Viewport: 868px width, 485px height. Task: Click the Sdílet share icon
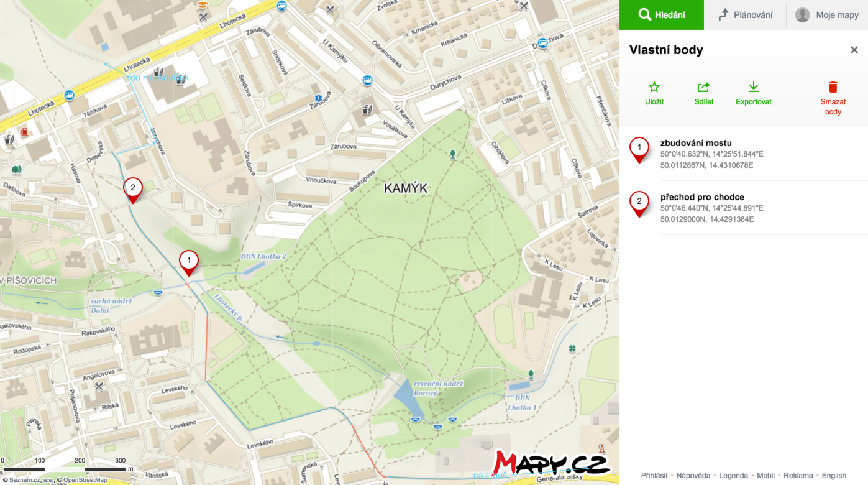coord(704,87)
